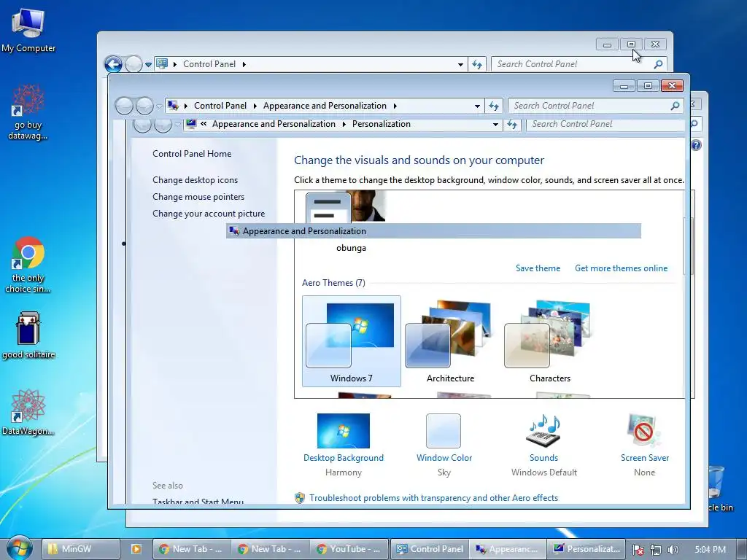Screen dimensions: 747x560
Task: Click Personalization breadcrumb in front window
Action: [x=381, y=124]
